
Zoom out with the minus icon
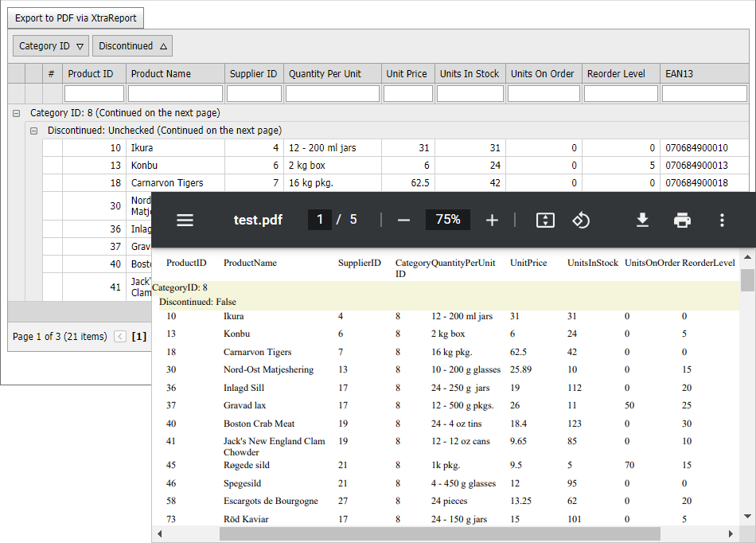(x=404, y=221)
